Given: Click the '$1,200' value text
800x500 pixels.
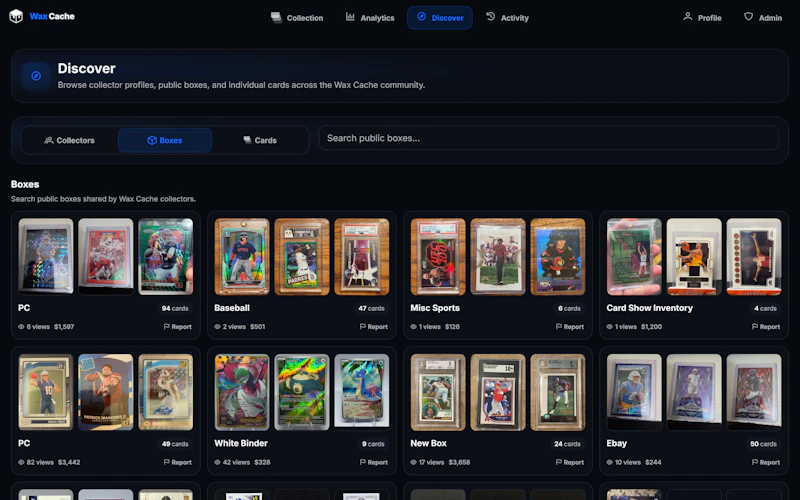Looking at the screenshot, I should click(x=651, y=327).
